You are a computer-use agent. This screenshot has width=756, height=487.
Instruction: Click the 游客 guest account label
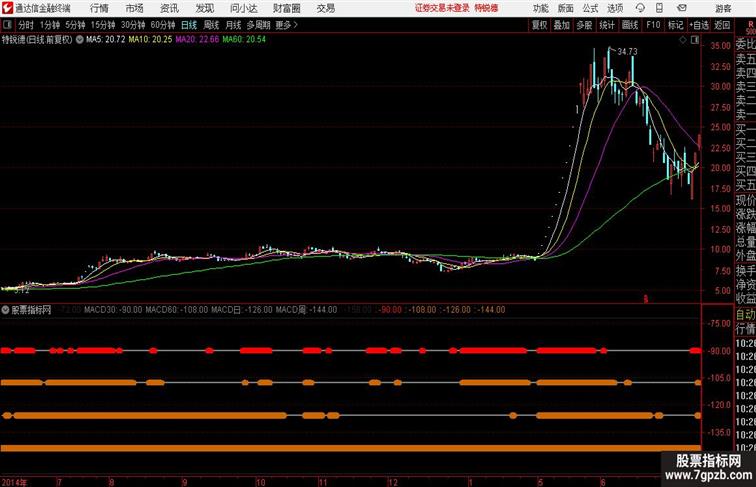(723, 8)
